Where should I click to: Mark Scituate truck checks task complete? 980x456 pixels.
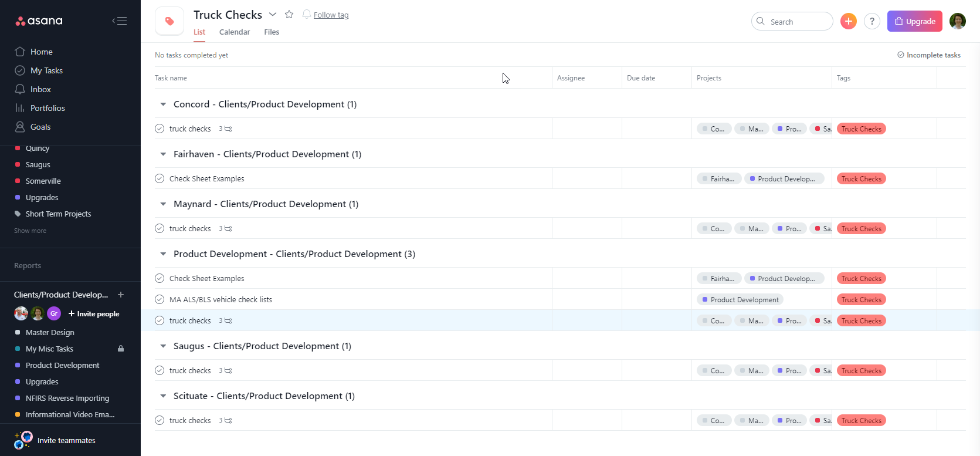coord(160,420)
